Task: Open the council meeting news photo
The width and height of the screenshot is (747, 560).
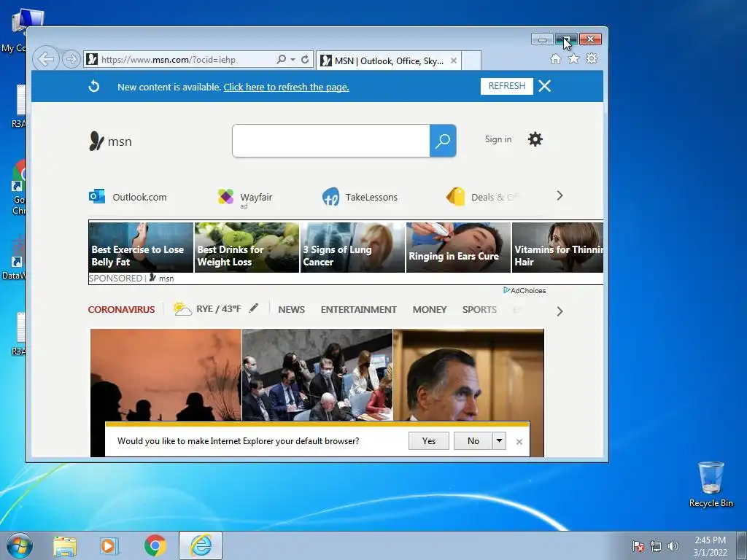Action: [x=317, y=375]
